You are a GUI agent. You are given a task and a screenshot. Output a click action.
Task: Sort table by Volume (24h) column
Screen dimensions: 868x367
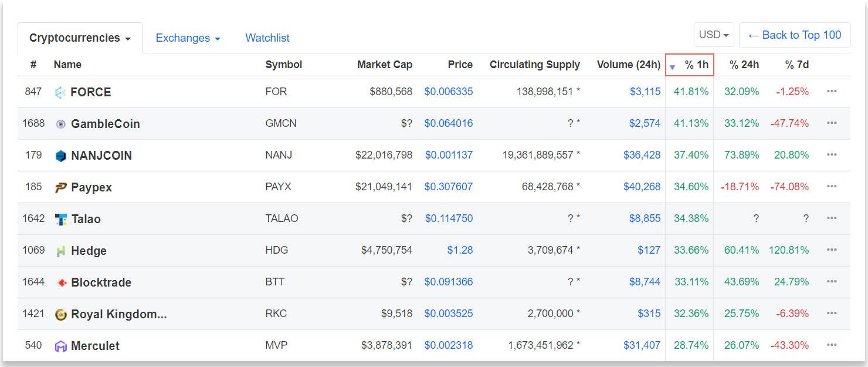(x=629, y=65)
